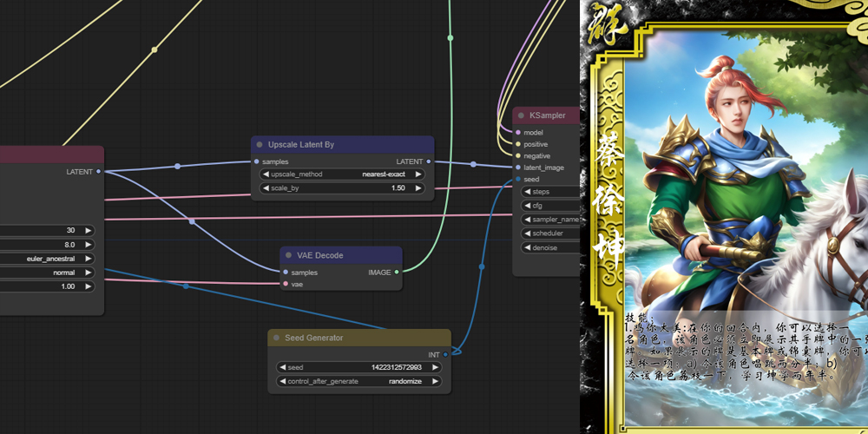868x434 pixels.
Task: Increase the value 1.00 with its right arrow
Action: click(x=88, y=286)
